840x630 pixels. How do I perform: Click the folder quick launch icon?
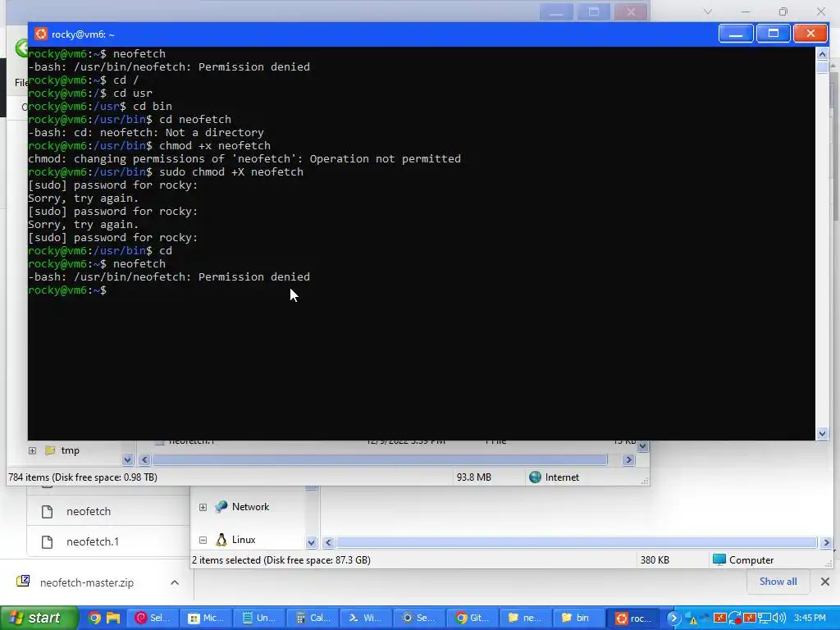coord(113,618)
